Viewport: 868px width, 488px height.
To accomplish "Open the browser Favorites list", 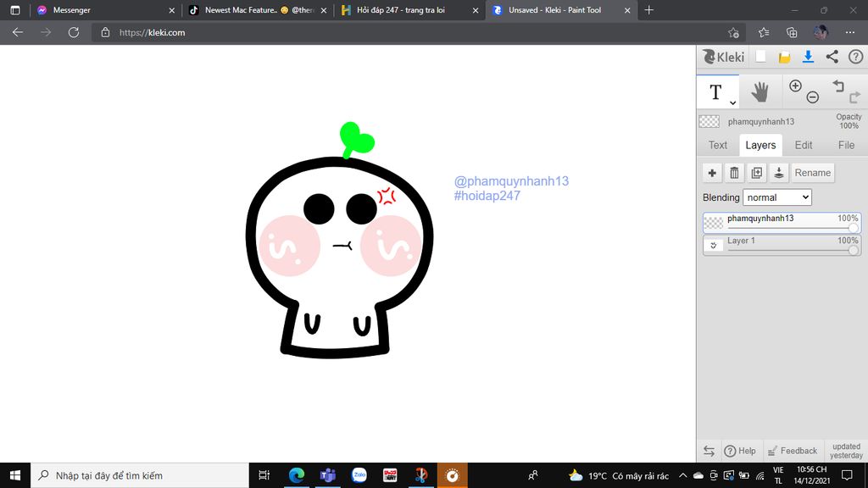I will (764, 33).
